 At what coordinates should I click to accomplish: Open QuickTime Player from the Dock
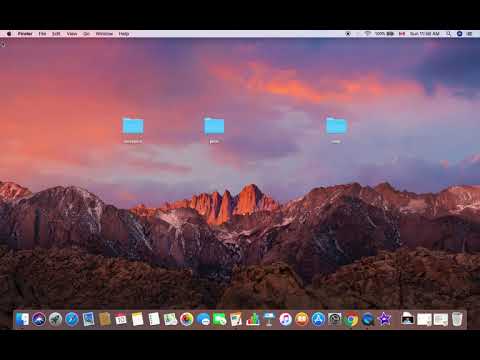coord(368,319)
